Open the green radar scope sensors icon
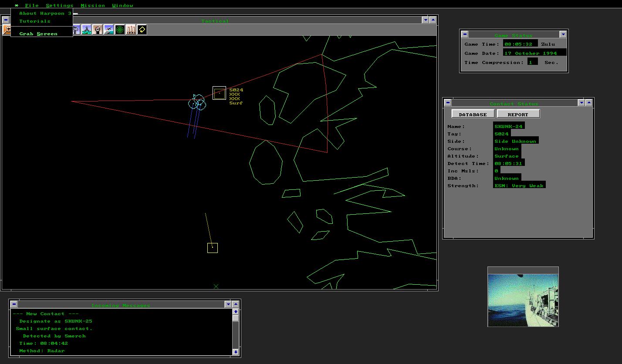The height and width of the screenshot is (364, 622). 120,30
